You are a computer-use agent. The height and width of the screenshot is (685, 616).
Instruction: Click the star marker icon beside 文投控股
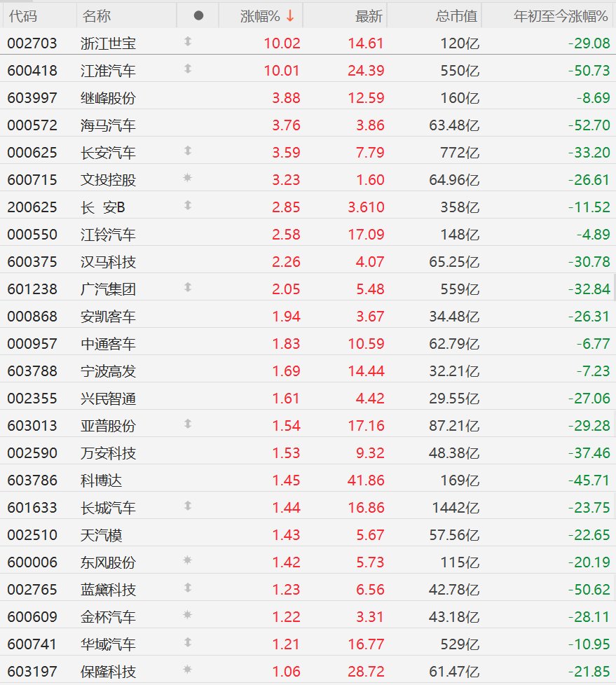[188, 178]
